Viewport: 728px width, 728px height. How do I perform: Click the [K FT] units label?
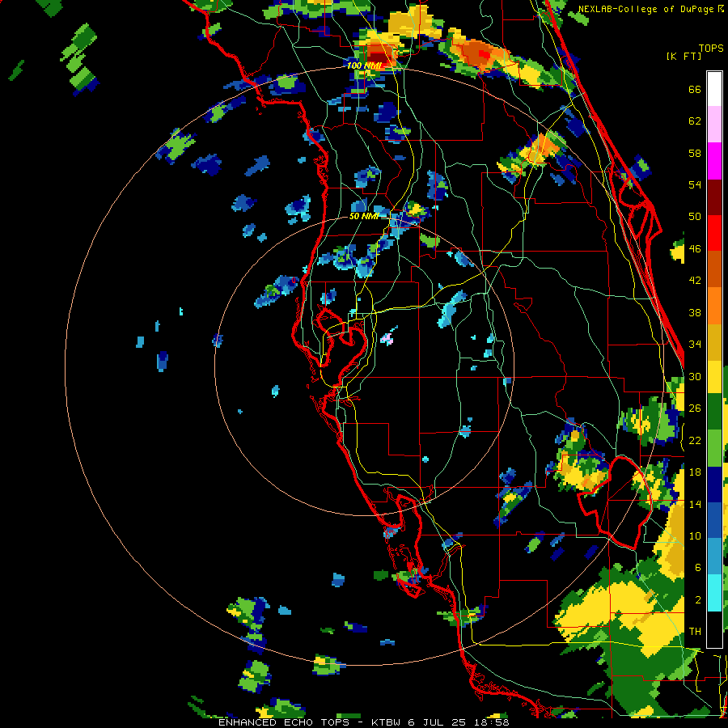(x=684, y=56)
